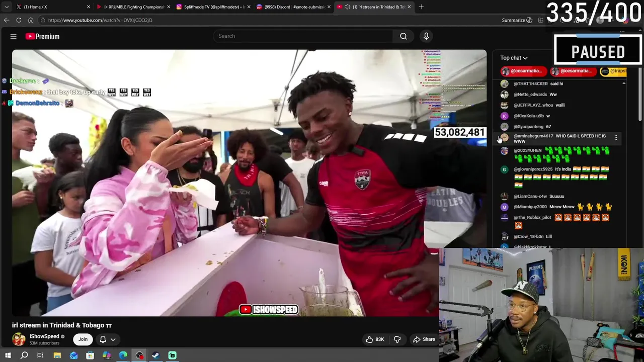Open Microsoft Store from the taskbar
The image size is (644, 362).
[90, 355]
